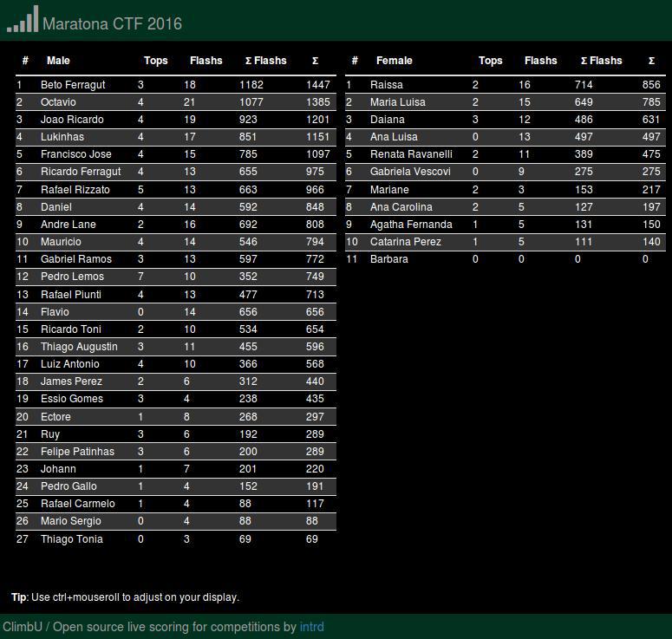The width and height of the screenshot is (672, 639).
Task: Select Raissa in the female ranking
Action: pyautogui.click(x=386, y=85)
